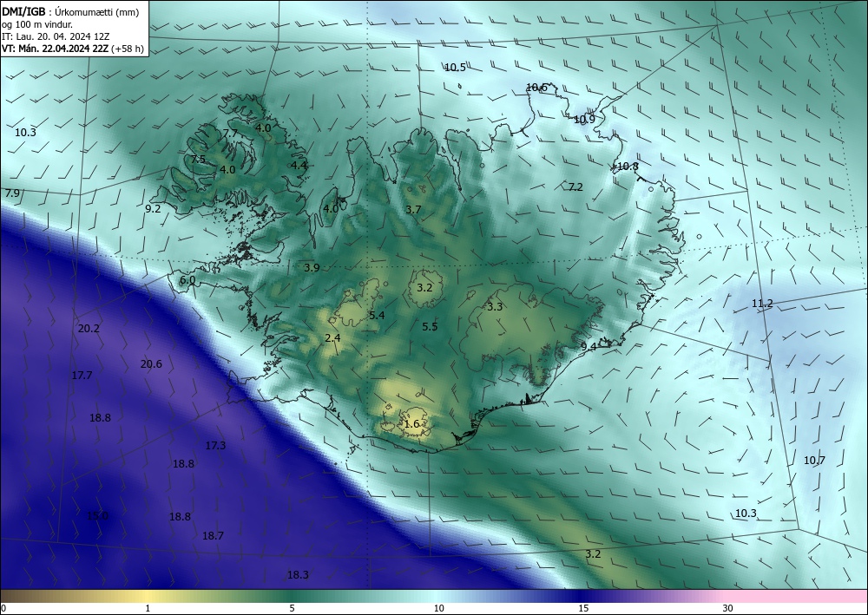Click the 5.5 value label
The width and height of the screenshot is (868, 615).
point(430,327)
